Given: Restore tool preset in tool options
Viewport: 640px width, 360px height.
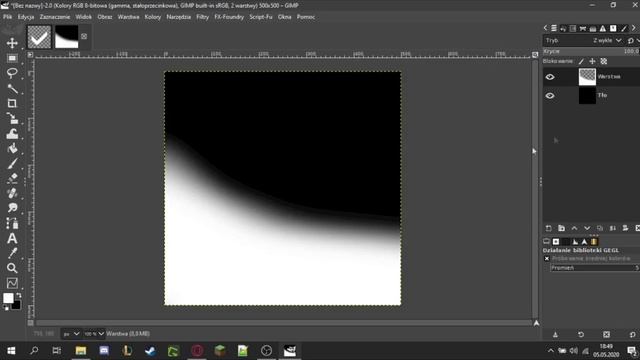Looking at the screenshot, I should pyautogui.click(x=581, y=335).
